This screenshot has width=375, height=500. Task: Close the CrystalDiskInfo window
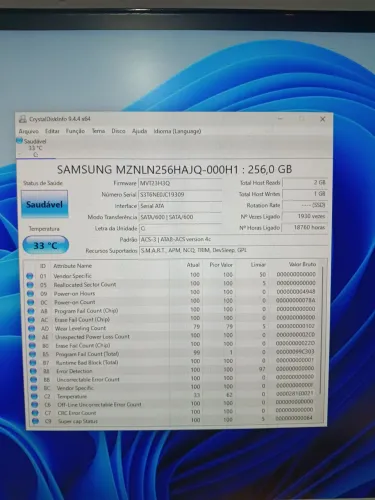pos(322,119)
